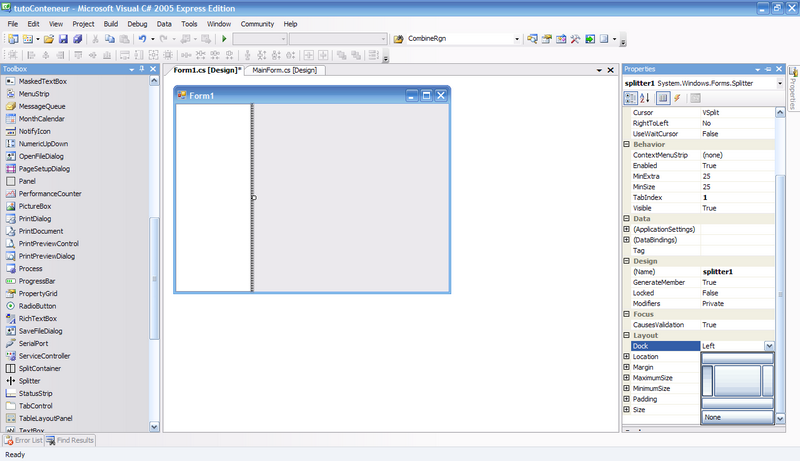Collapse the Behavior property category
The width and height of the screenshot is (800, 461).
coord(627,145)
